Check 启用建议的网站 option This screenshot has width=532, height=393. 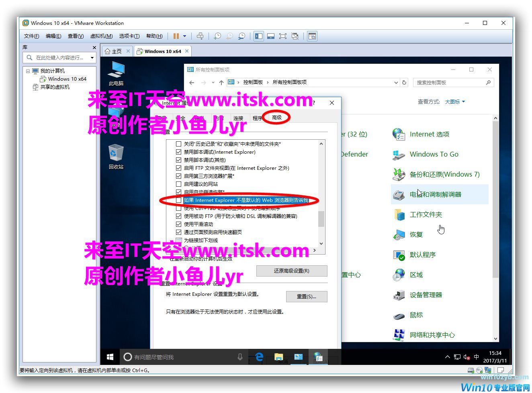[179, 184]
